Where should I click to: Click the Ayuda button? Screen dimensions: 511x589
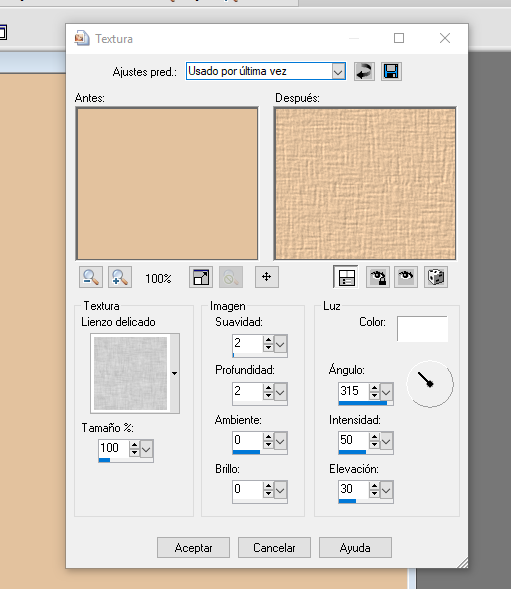[355, 548]
